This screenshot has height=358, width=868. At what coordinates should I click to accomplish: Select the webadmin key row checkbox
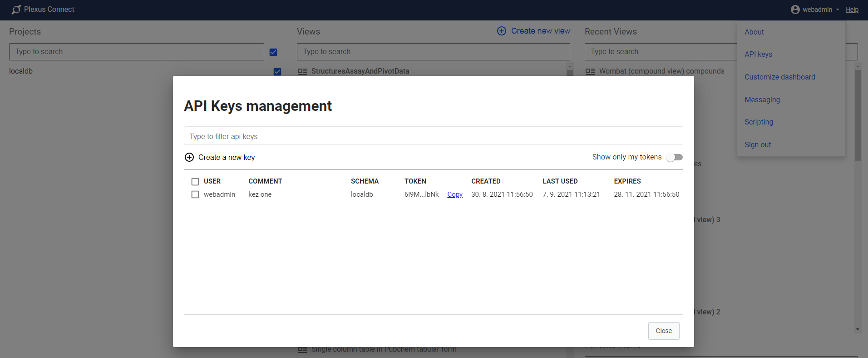(x=195, y=194)
